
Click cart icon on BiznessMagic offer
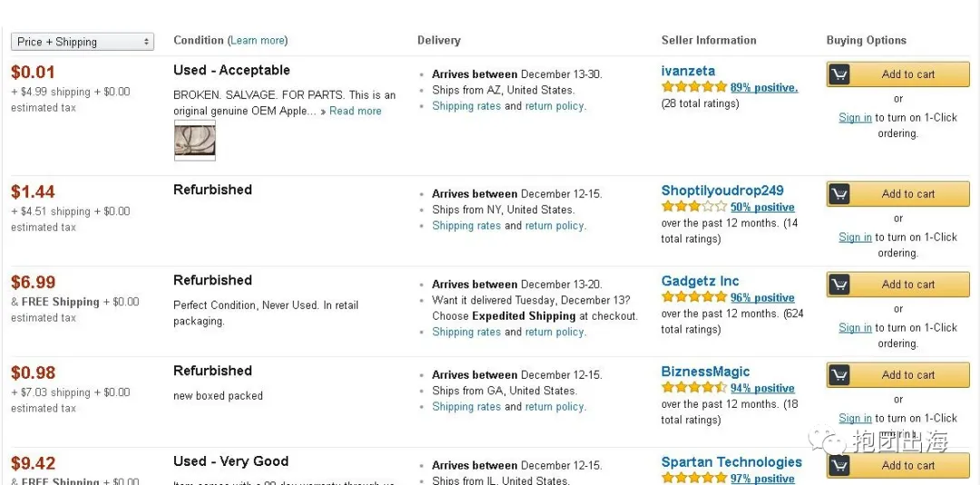pyautogui.click(x=839, y=375)
